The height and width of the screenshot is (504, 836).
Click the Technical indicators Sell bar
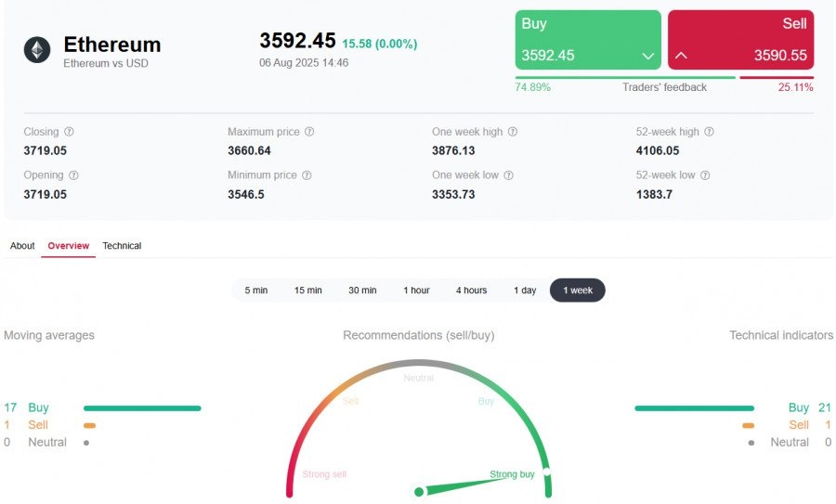[749, 426]
